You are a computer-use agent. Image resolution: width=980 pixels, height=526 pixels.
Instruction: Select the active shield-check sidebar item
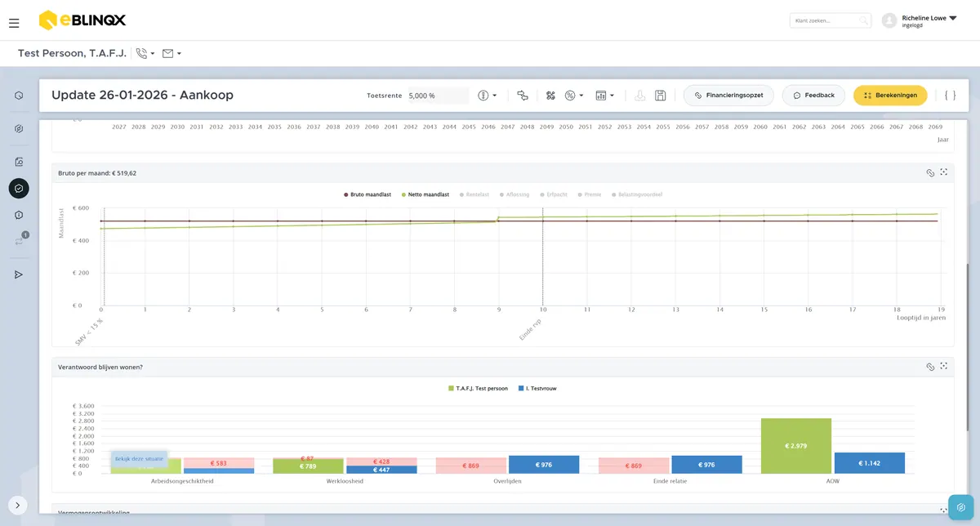tap(19, 189)
